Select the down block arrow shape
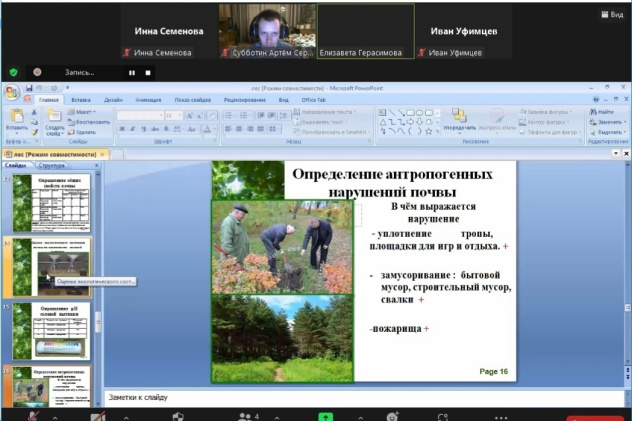Image resolution: width=632 pixels, height=421 pixels. coord(420,122)
